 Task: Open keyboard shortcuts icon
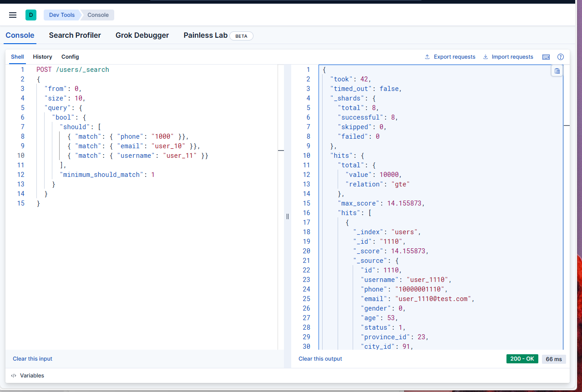(x=546, y=57)
